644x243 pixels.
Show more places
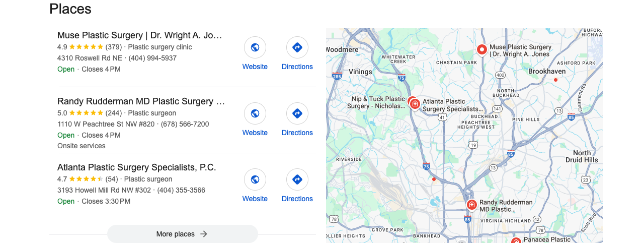coord(183,234)
